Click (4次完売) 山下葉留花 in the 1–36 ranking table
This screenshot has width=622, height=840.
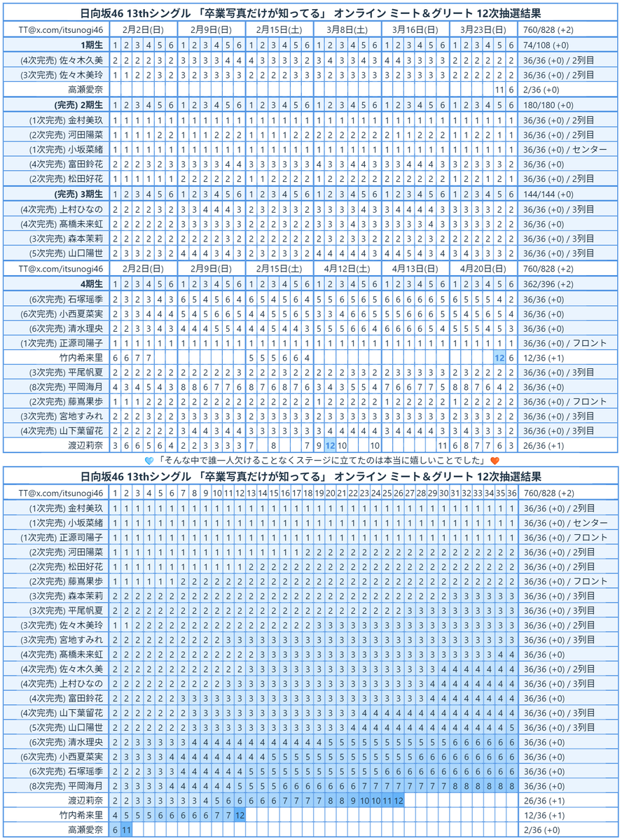pyautogui.click(x=62, y=713)
